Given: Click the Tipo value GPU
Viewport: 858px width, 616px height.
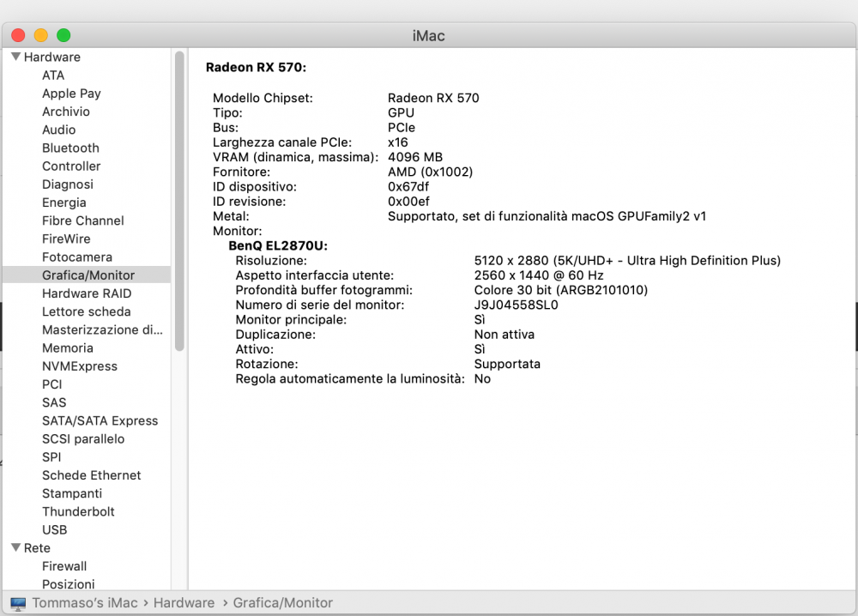Looking at the screenshot, I should point(401,112).
